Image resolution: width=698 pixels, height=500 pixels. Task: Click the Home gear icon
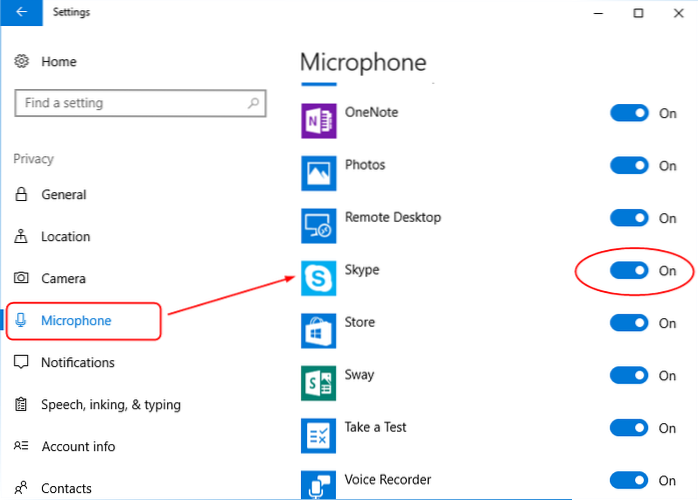21,61
